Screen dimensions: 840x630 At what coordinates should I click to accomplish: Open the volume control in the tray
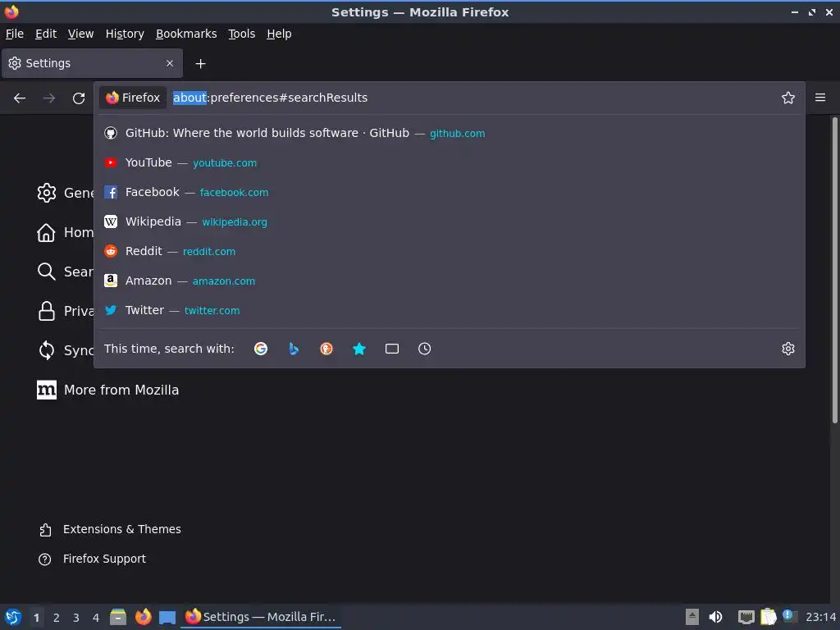(x=715, y=617)
